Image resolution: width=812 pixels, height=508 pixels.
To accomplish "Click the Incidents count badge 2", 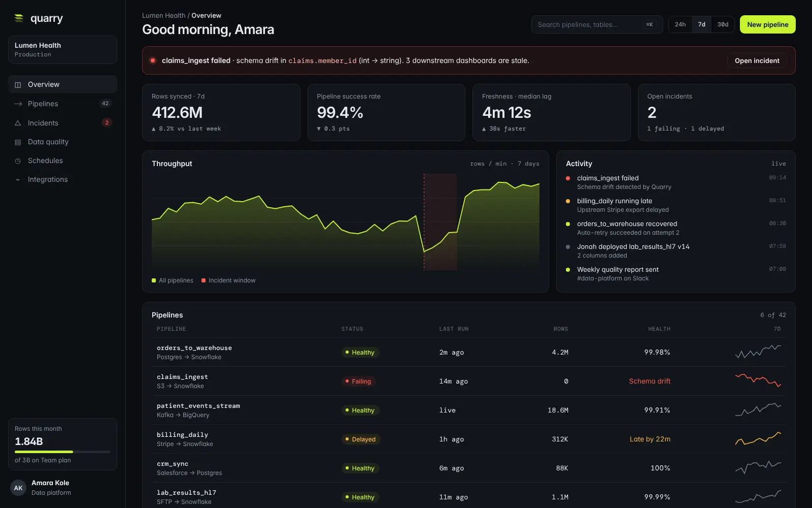I will click(x=107, y=122).
